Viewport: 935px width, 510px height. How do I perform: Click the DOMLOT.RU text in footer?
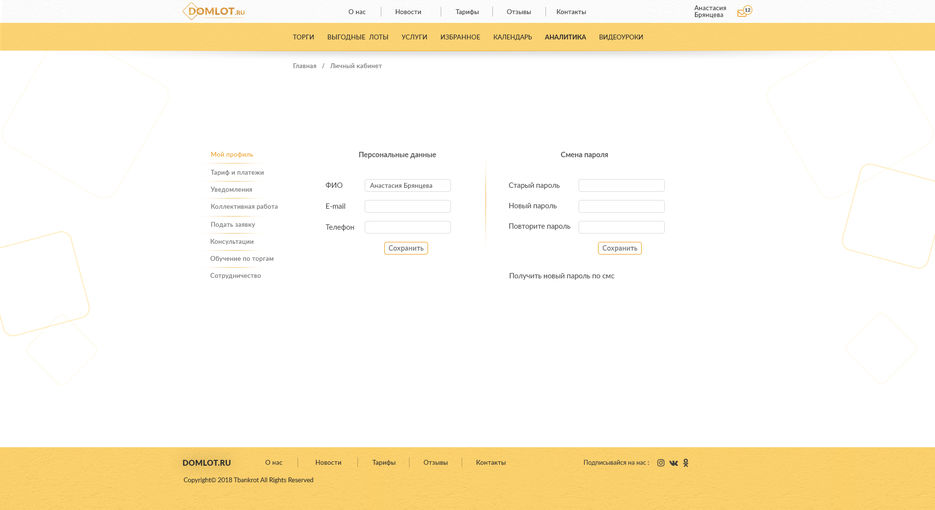point(206,463)
